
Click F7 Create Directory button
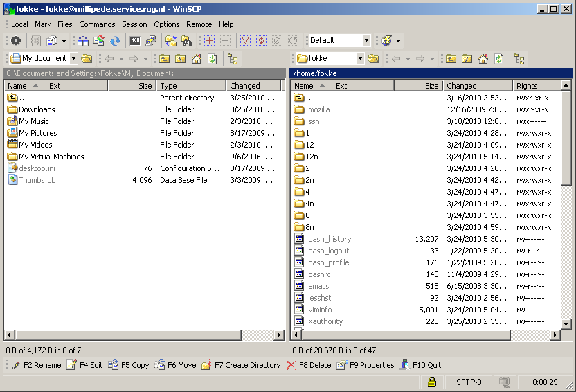click(x=242, y=365)
